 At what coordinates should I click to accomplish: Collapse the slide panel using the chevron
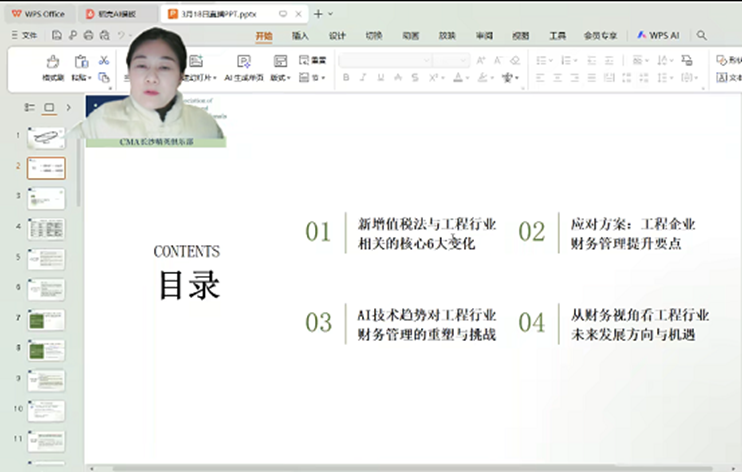[x=68, y=107]
